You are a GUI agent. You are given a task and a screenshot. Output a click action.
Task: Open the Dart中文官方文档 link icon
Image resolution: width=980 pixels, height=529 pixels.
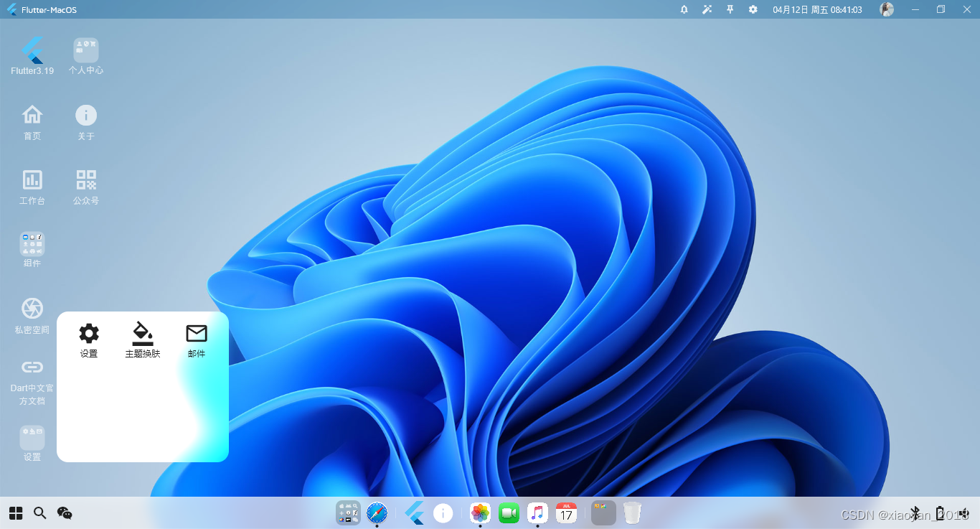[x=32, y=381]
